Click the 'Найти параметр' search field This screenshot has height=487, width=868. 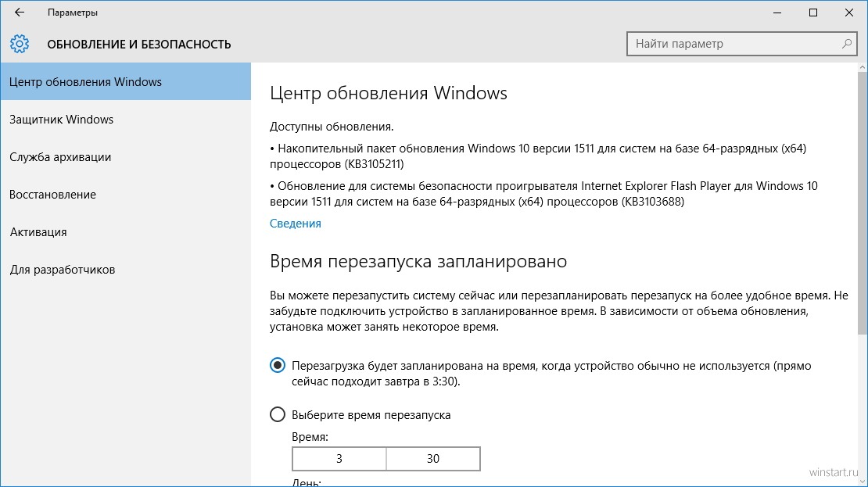[742, 44]
